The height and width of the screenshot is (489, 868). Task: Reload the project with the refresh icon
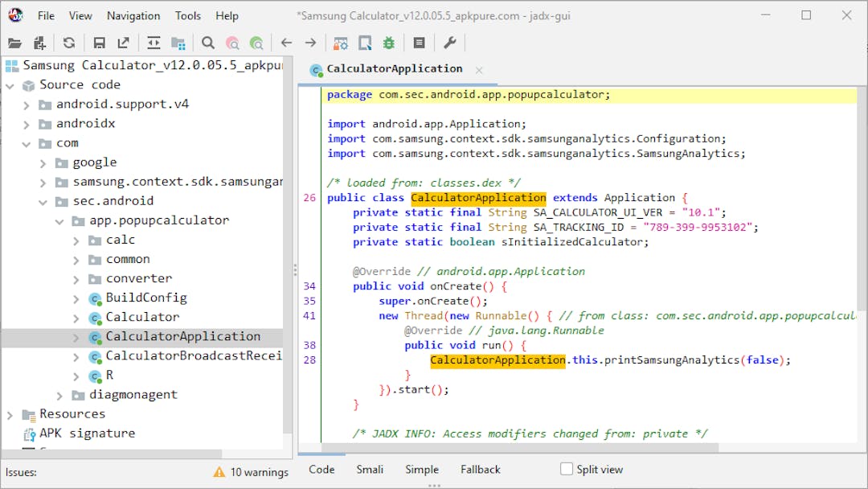[x=69, y=43]
